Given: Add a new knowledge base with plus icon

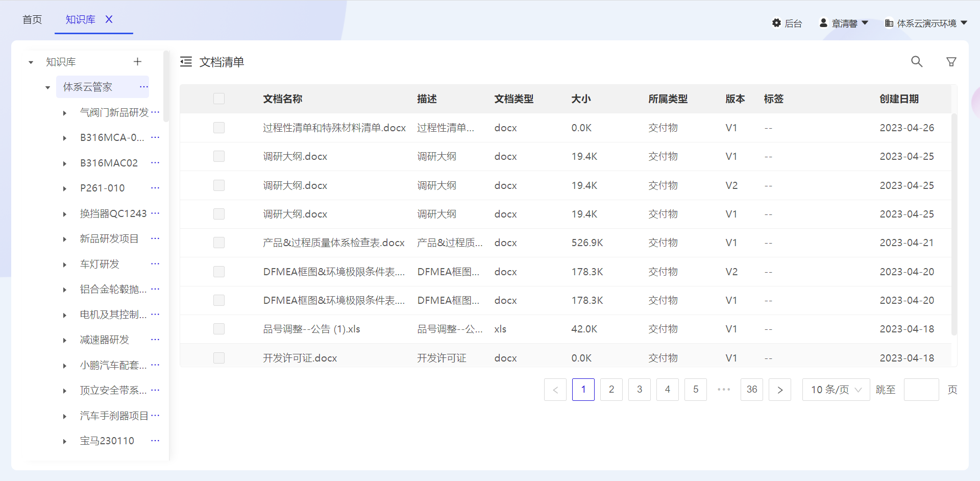Looking at the screenshot, I should [137, 62].
